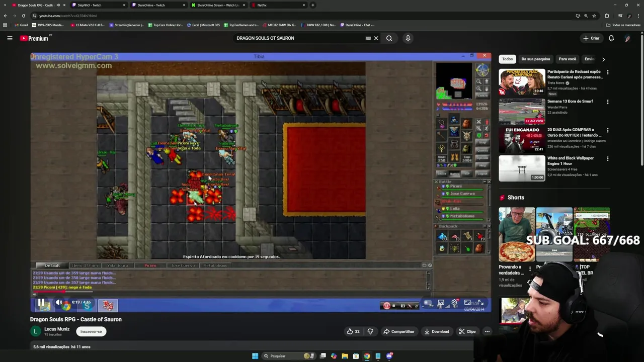The image size is (644, 362).
Task: Open the Participante do Redcast video thumbnail
Action: tap(522, 82)
